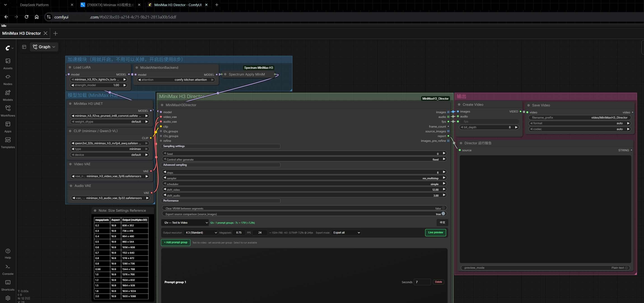This screenshot has width=644, height=303.
Task: Increase the steps value with right arrow
Action: (x=444, y=172)
